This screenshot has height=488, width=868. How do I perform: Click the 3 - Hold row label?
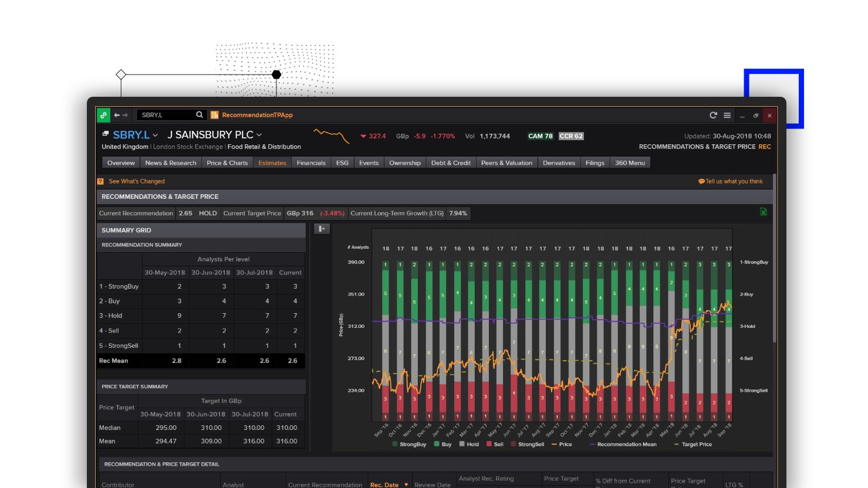[110, 316]
